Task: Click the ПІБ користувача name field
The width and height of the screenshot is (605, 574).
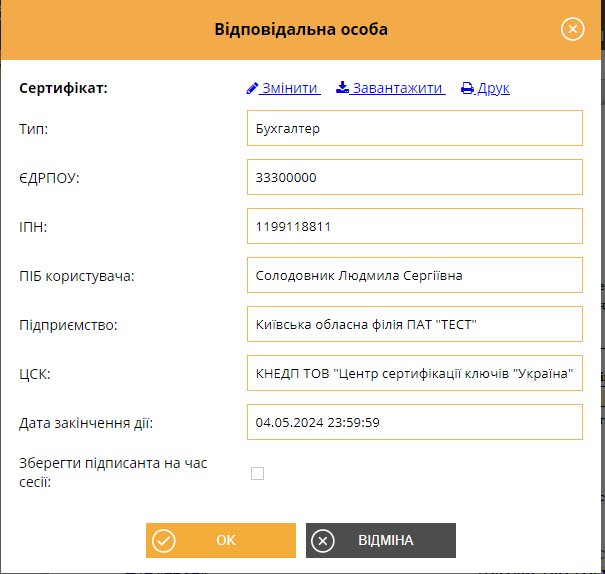Action: 415,275
